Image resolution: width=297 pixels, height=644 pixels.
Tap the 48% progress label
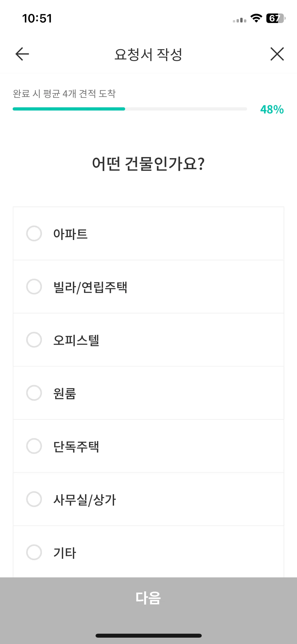coord(272,109)
